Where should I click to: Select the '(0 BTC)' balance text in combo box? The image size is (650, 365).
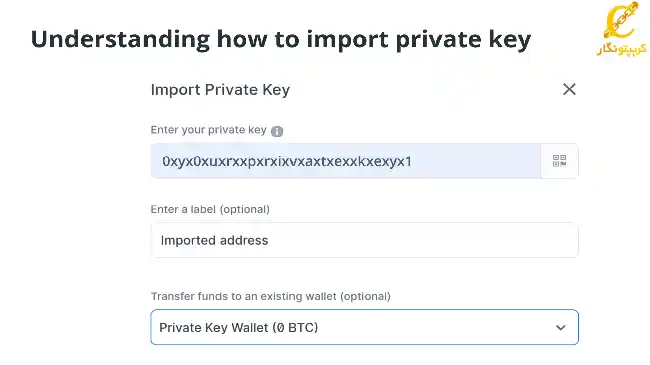coord(295,328)
